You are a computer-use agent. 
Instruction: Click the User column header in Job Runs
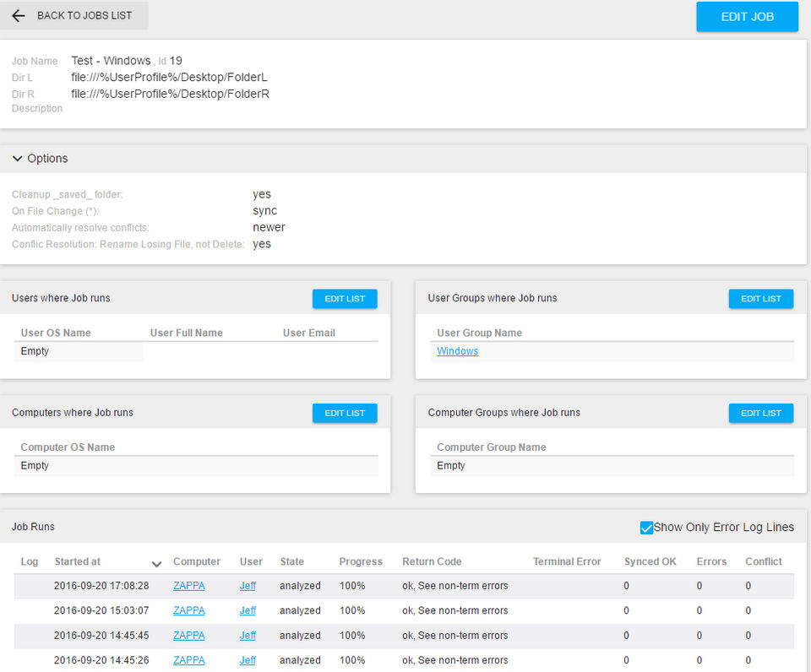[251, 561]
